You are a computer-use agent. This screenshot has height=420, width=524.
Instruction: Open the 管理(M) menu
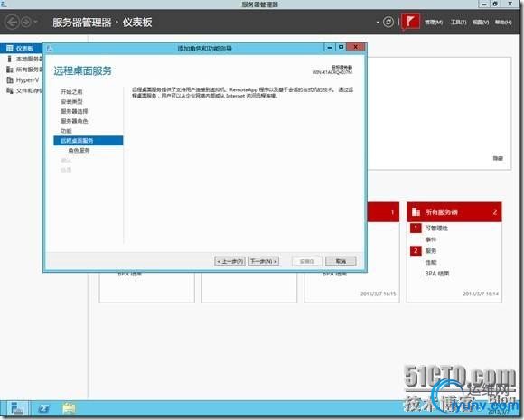click(x=434, y=23)
